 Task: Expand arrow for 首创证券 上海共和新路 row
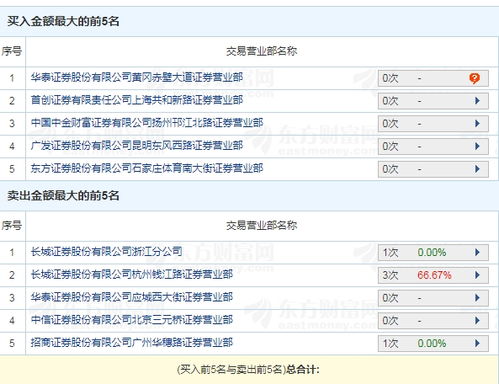click(477, 101)
